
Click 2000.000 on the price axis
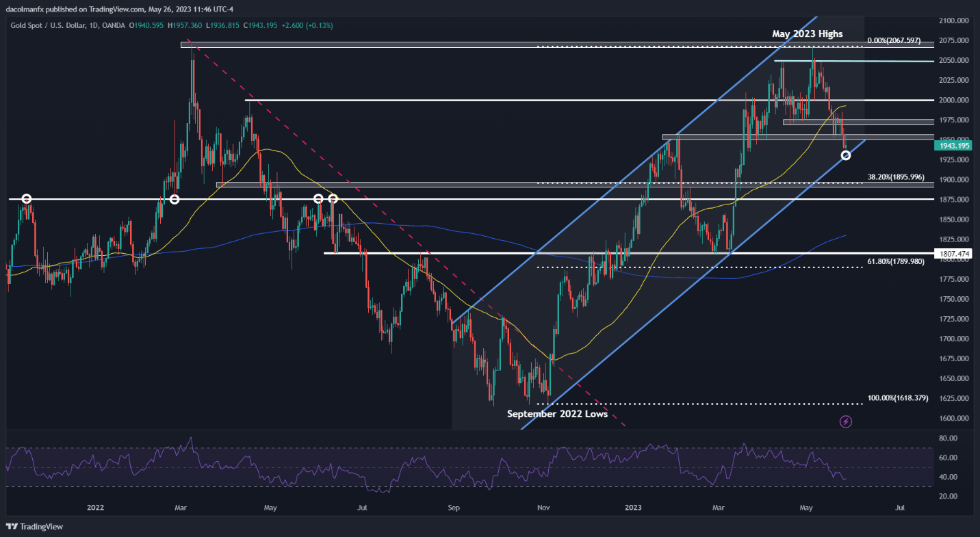(x=955, y=100)
